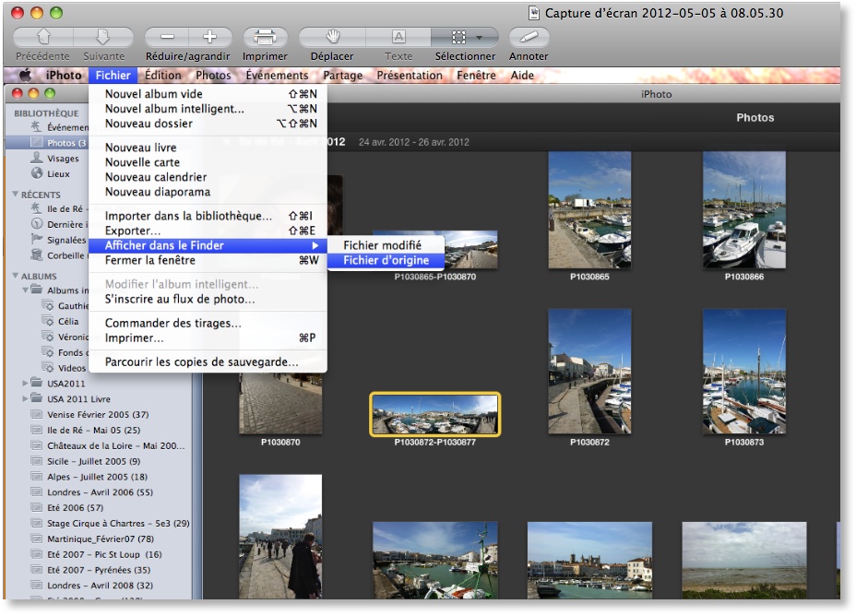This screenshot has width=856, height=616.
Task: Zoom in with the plus button
Action: [210, 37]
